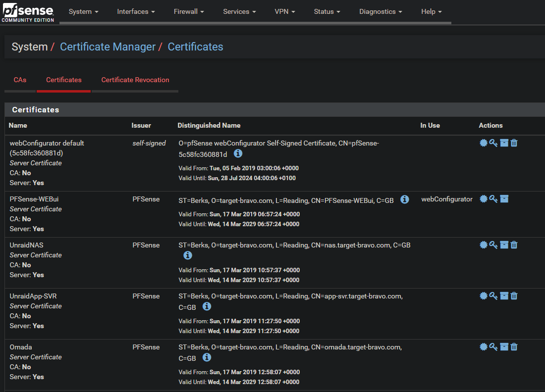Viewport: 545px width, 392px height.
Task: Export the UnraidApp-SVR certificate
Action: pyautogui.click(x=483, y=296)
